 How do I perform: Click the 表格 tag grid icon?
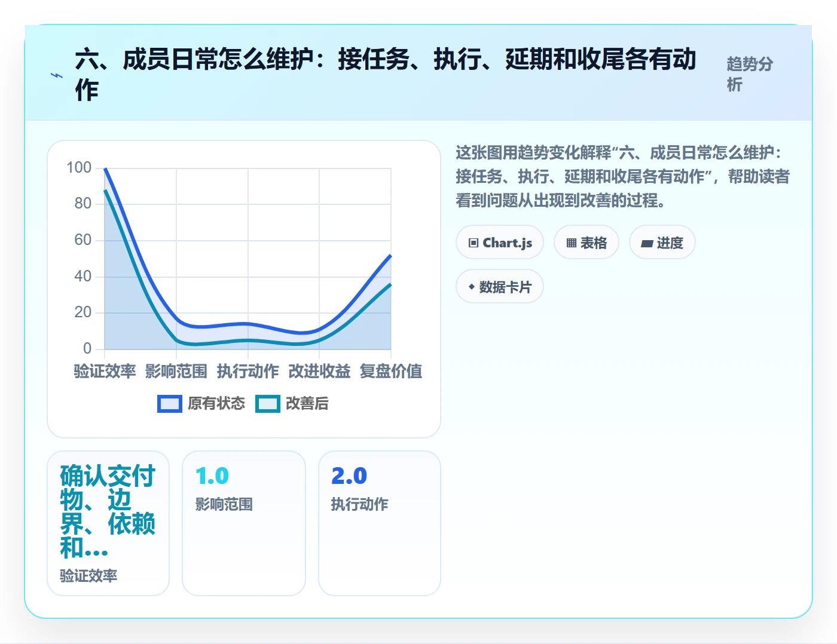pyautogui.click(x=572, y=243)
